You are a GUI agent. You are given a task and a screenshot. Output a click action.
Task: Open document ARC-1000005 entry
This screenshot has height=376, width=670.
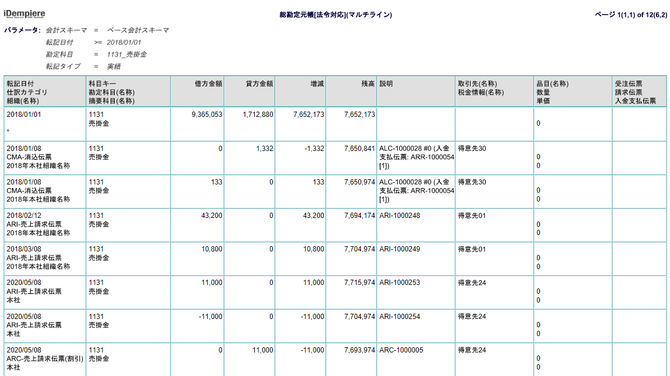tap(401, 350)
